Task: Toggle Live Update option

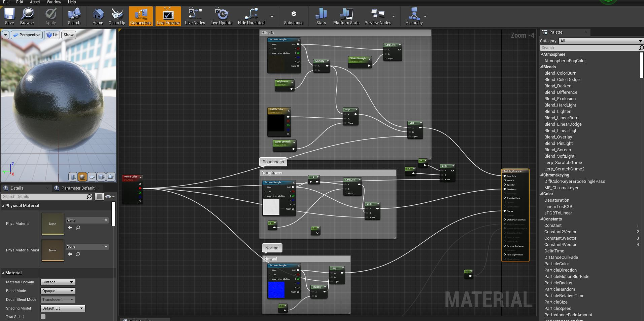Action: pyautogui.click(x=221, y=16)
